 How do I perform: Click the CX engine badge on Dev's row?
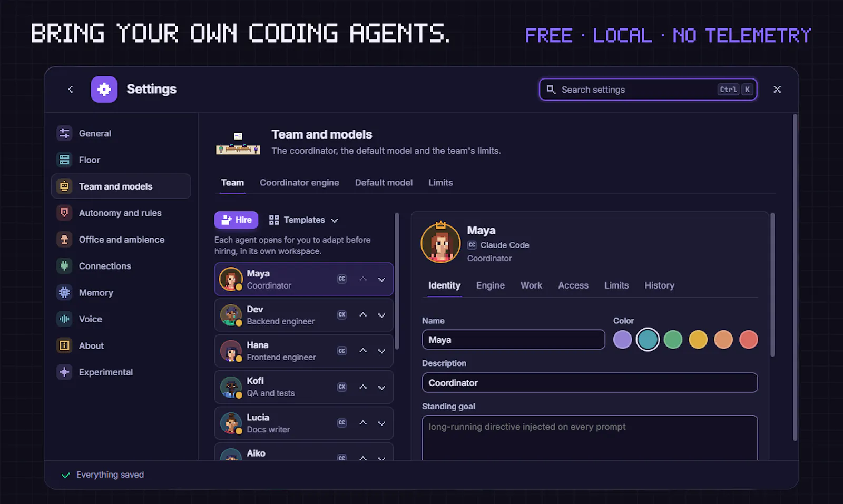(x=342, y=315)
